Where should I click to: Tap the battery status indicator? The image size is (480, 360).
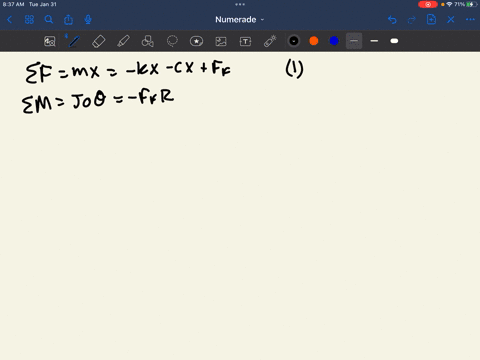471,4
